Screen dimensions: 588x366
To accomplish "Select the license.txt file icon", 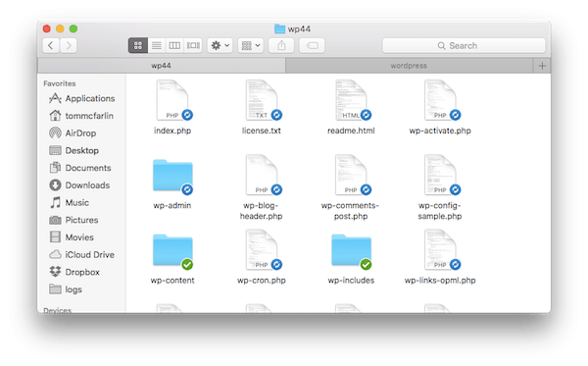I will 262,100.
